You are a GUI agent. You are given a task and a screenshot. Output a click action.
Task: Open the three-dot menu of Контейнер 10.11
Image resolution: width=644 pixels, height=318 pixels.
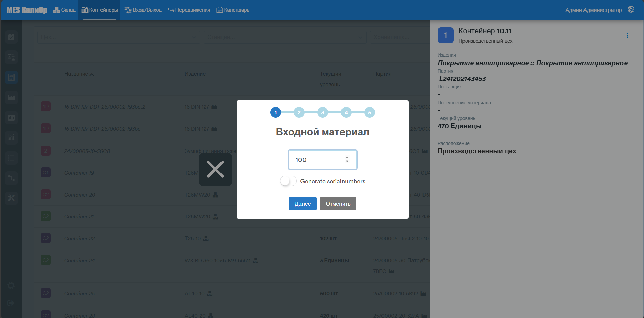tap(627, 35)
